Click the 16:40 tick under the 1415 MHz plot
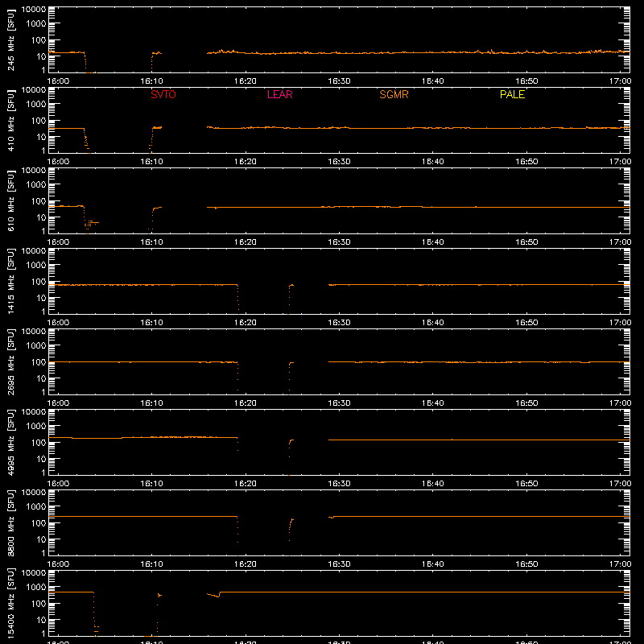The width and height of the screenshot is (644, 644). tap(432, 323)
